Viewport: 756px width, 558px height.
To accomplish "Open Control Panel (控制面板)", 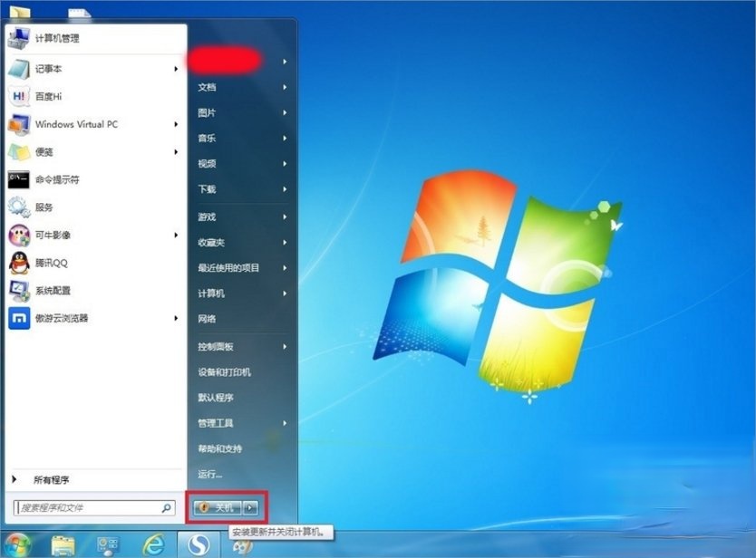I will tap(223, 347).
